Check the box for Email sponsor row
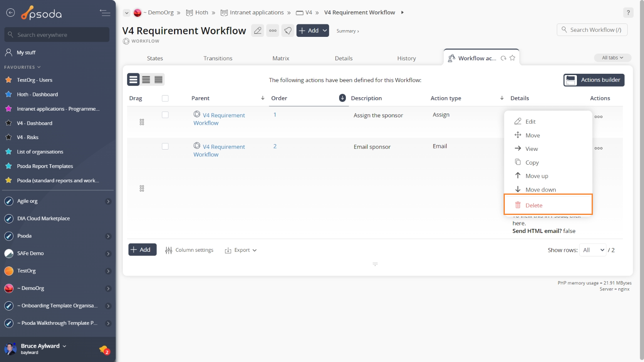 click(165, 146)
